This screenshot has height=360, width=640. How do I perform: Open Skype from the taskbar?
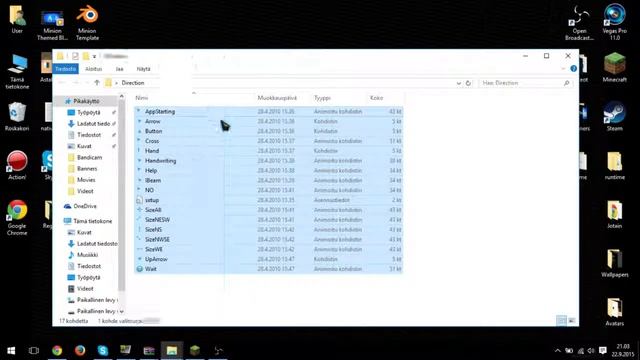click(x=103, y=351)
